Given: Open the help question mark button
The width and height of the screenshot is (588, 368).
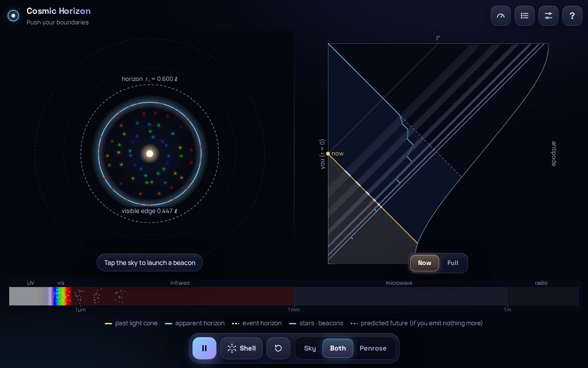Looking at the screenshot, I should [572, 16].
